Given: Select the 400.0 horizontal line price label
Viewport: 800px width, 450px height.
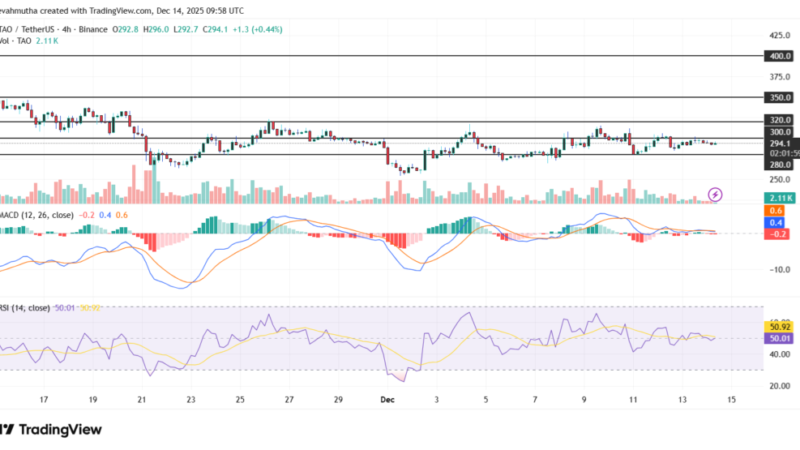Looking at the screenshot, I should (x=778, y=56).
